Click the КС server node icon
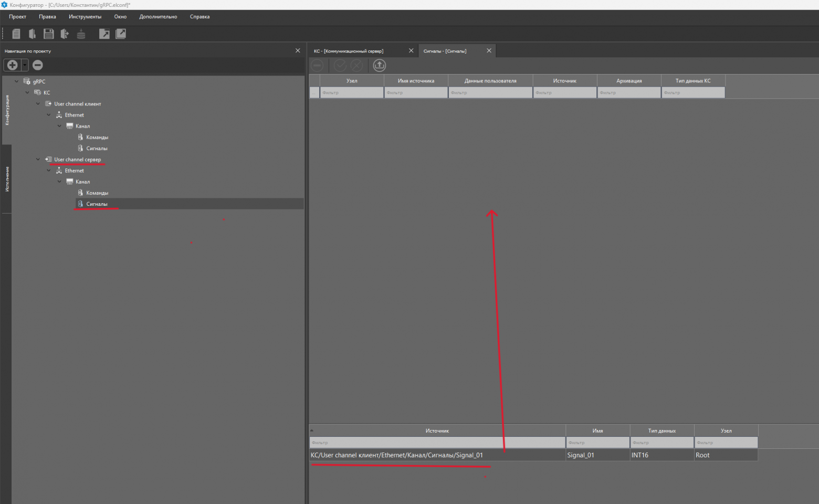Image resolution: width=819 pixels, height=504 pixels. coord(37,92)
